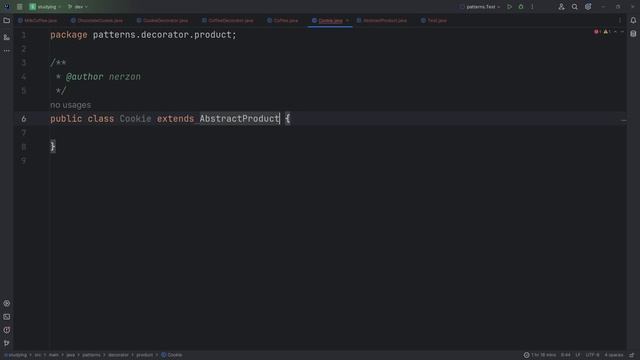Click the warning indicator in editor corner
Screen dimensions: 640x360
point(607,31)
